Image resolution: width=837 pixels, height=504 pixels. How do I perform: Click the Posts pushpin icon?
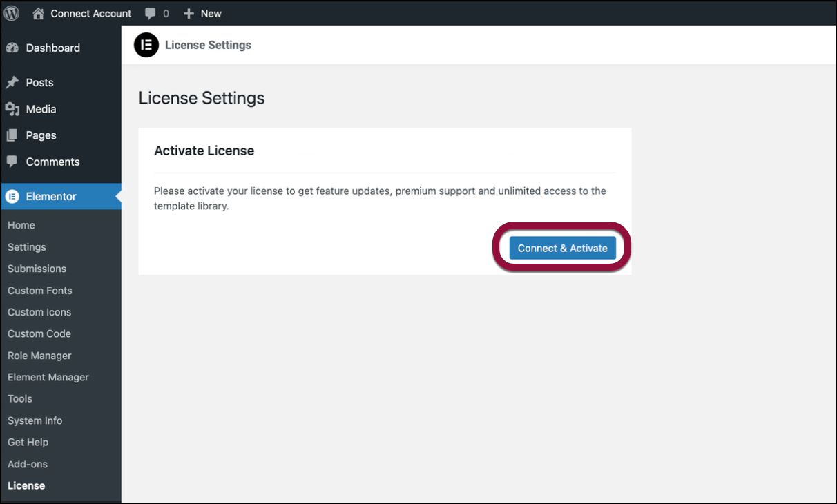(x=12, y=82)
